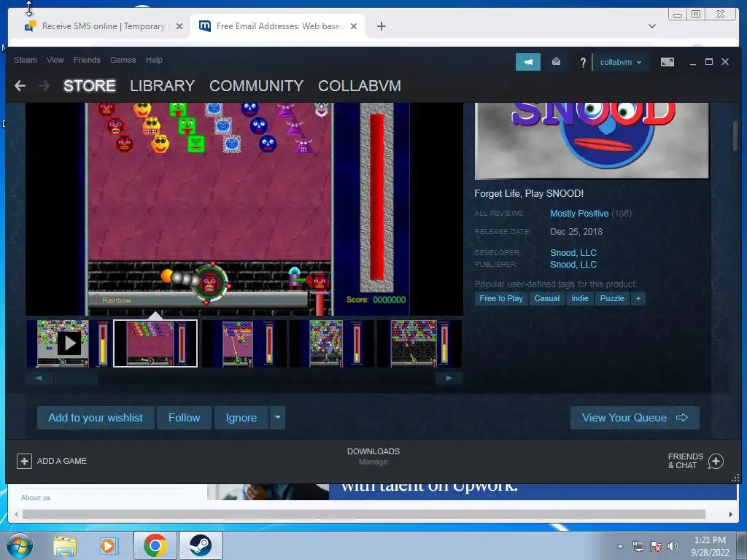The width and height of the screenshot is (747, 560).
Task: Click the Steam back arrow
Action: [x=20, y=86]
